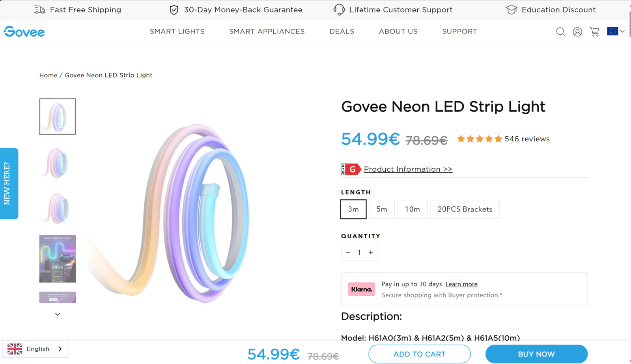This screenshot has height=364, width=631.
Task: Open the shopping cart icon
Action: pos(594,32)
